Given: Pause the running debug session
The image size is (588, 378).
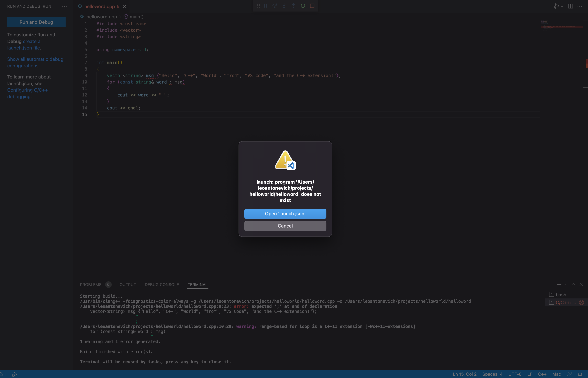Looking at the screenshot, I should 265,6.
